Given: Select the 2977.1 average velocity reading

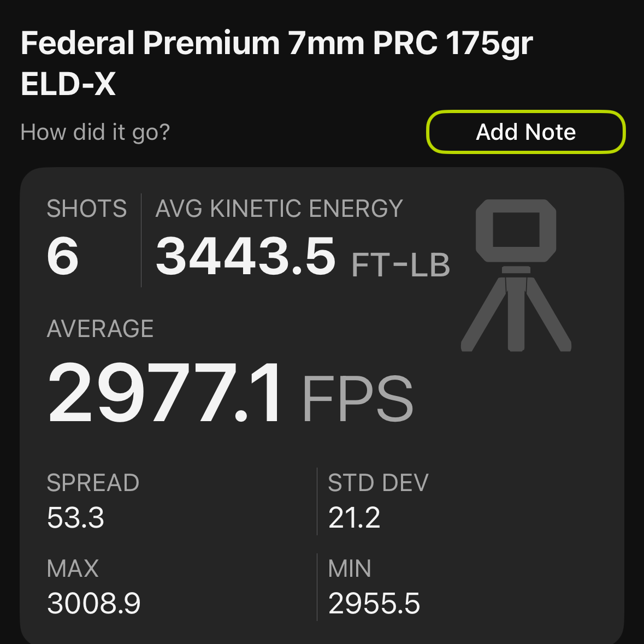Looking at the screenshot, I should [167, 393].
